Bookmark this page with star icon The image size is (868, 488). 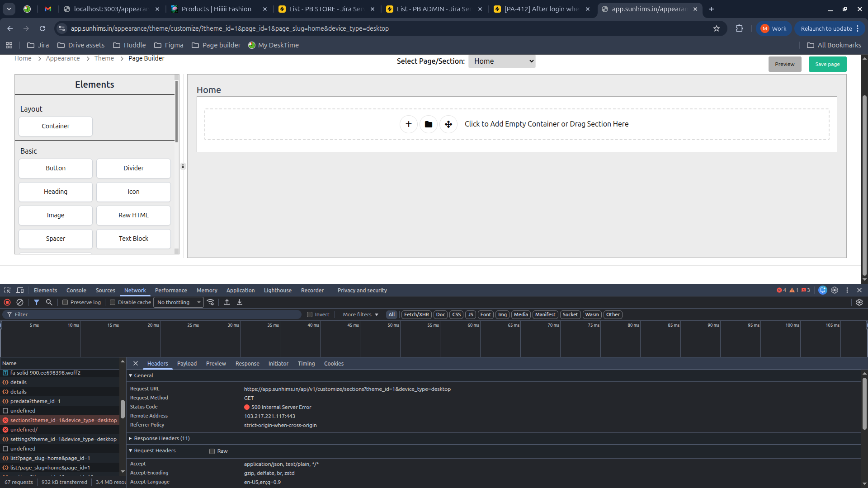coord(717,28)
